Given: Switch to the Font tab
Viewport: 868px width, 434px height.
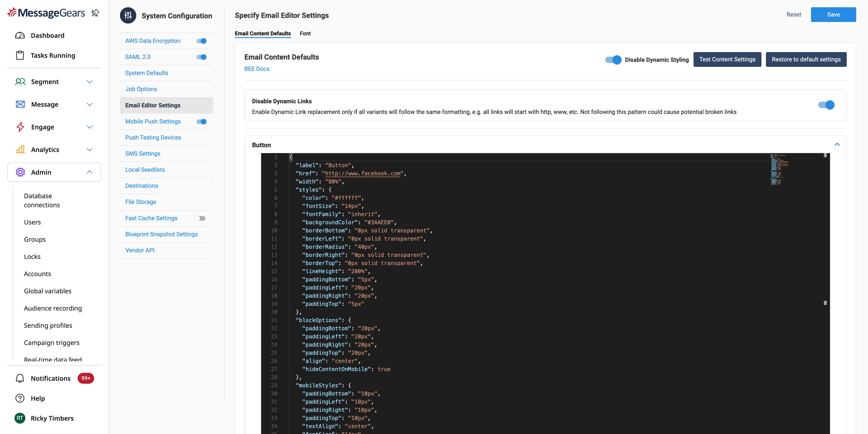Looking at the screenshot, I should (305, 33).
